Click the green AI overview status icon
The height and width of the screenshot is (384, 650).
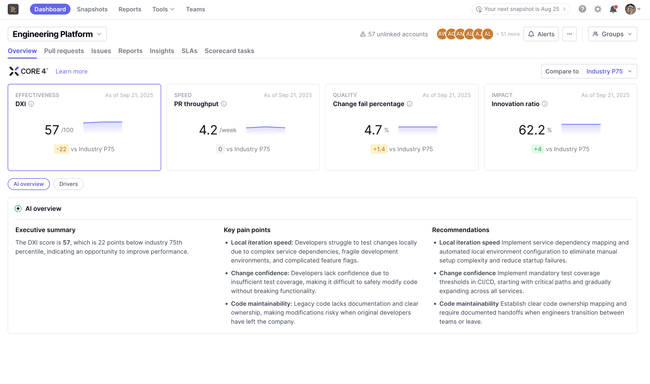(18, 209)
